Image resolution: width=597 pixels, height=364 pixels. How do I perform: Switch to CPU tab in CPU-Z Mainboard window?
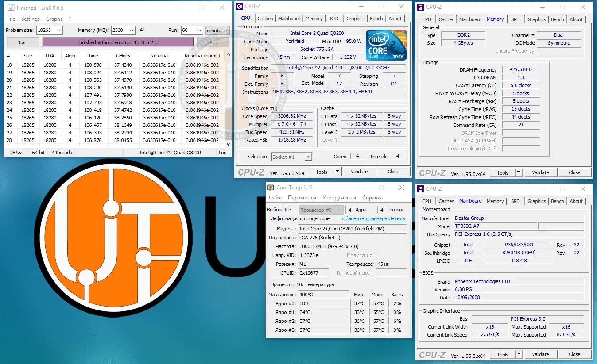[x=426, y=201]
